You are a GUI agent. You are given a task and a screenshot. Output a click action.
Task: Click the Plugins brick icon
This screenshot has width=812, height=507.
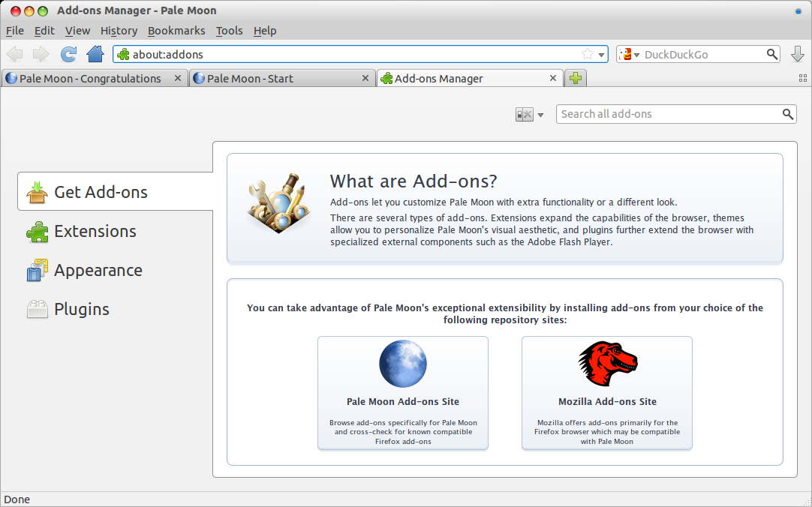(37, 309)
